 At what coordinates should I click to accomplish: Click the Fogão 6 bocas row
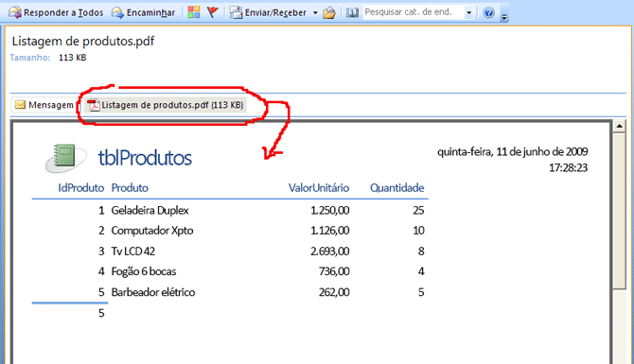click(230, 271)
